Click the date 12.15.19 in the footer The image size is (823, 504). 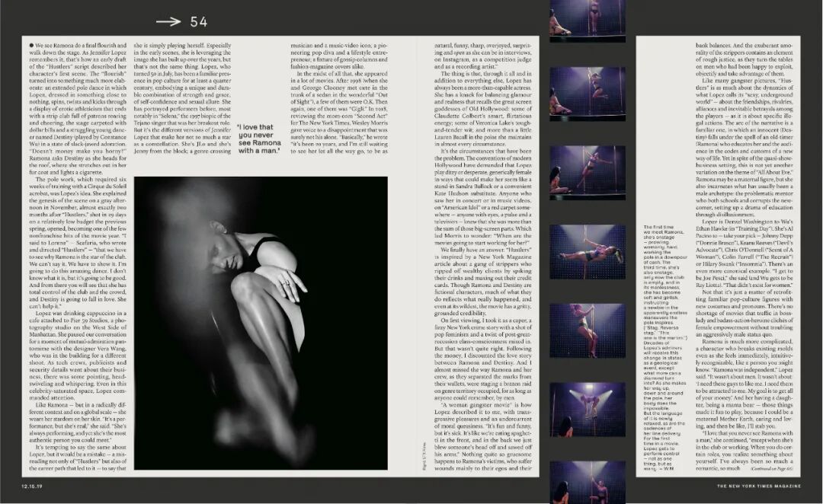click(x=32, y=486)
